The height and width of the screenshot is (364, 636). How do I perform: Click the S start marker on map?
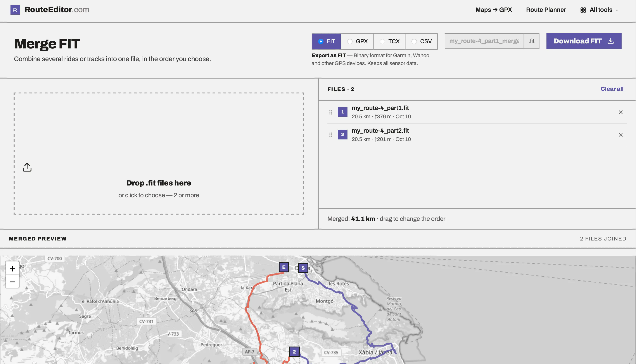point(303,268)
